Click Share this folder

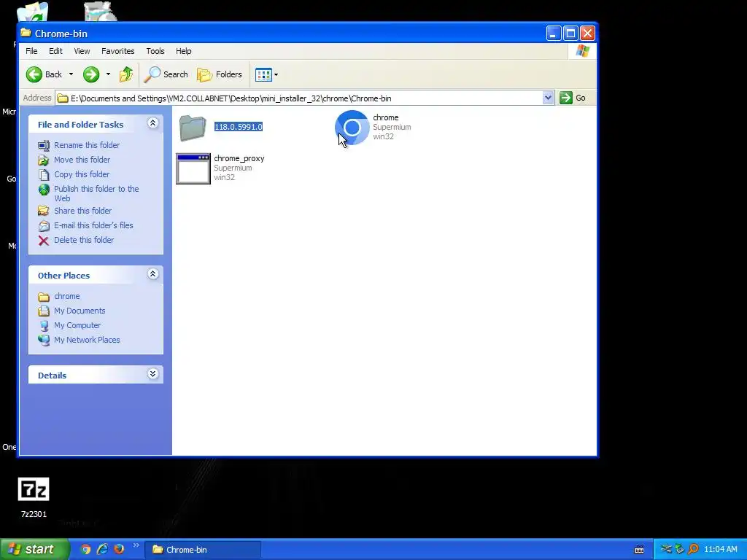click(x=82, y=211)
